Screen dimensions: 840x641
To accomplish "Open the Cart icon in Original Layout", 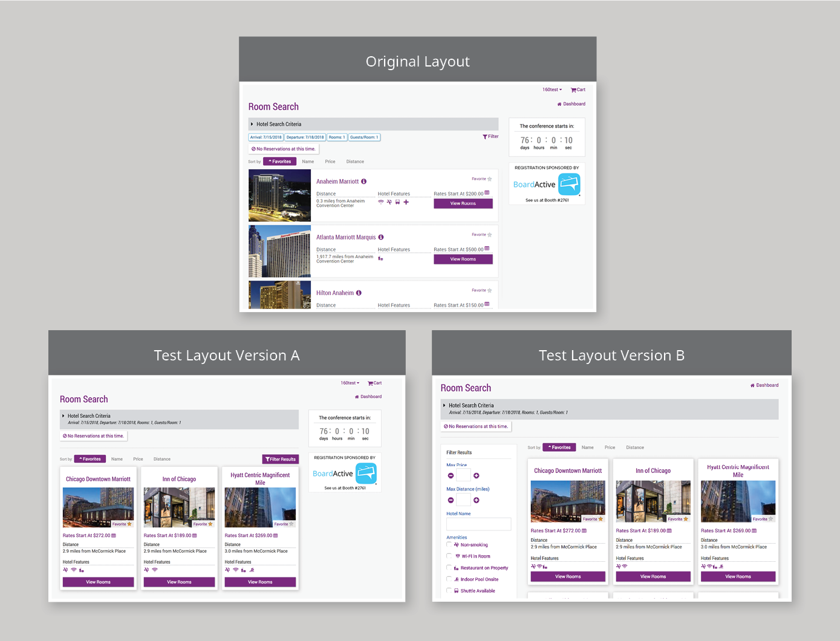I will click(x=573, y=90).
